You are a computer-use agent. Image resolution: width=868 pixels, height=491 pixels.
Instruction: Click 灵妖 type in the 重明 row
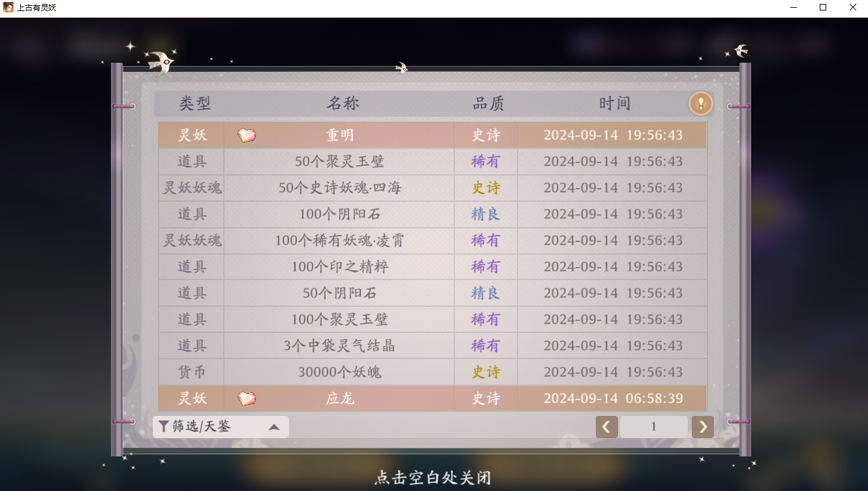click(192, 135)
